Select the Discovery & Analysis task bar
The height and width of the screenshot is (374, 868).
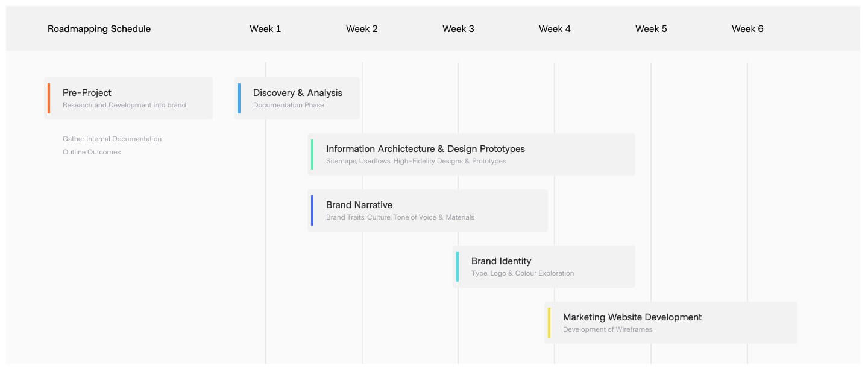pos(297,98)
